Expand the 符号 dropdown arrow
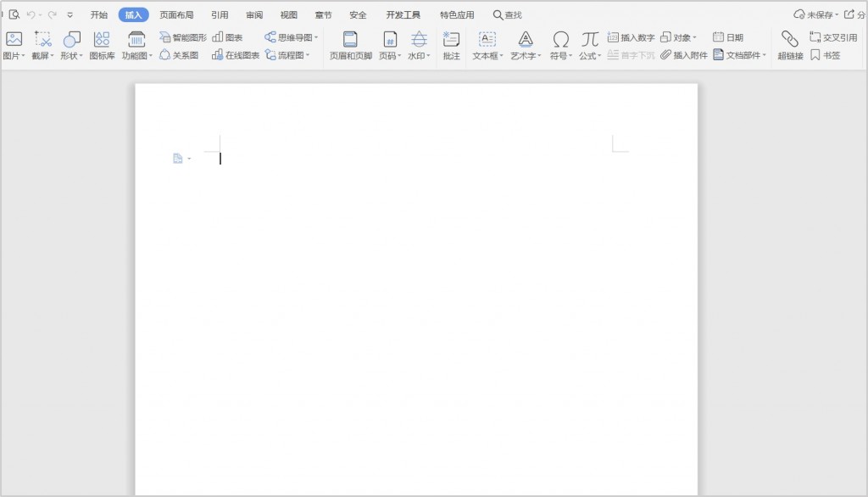868x497 pixels. point(570,55)
